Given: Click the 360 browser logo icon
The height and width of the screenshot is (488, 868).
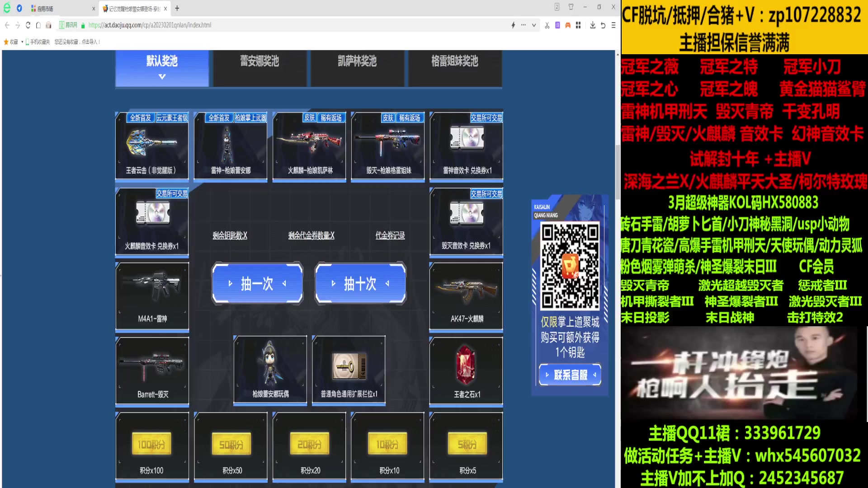Looking at the screenshot, I should coord(7,8).
